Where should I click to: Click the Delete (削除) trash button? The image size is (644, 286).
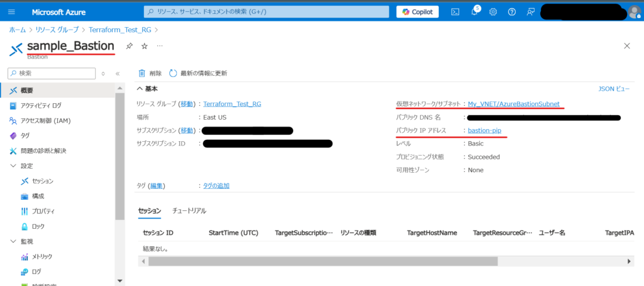(x=150, y=73)
